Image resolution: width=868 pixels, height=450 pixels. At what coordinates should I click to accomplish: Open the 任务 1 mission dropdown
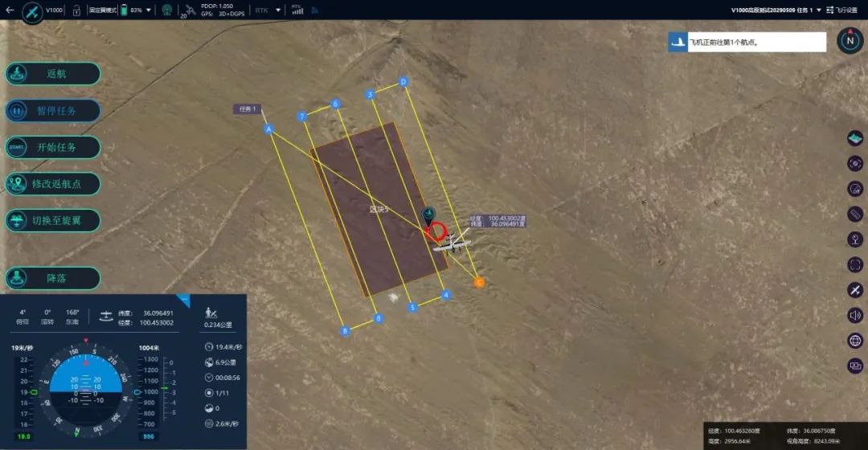[x=819, y=10]
